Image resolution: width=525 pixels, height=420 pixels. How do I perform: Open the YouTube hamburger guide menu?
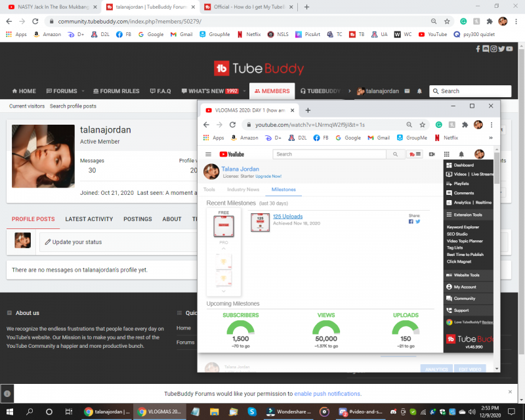click(208, 154)
